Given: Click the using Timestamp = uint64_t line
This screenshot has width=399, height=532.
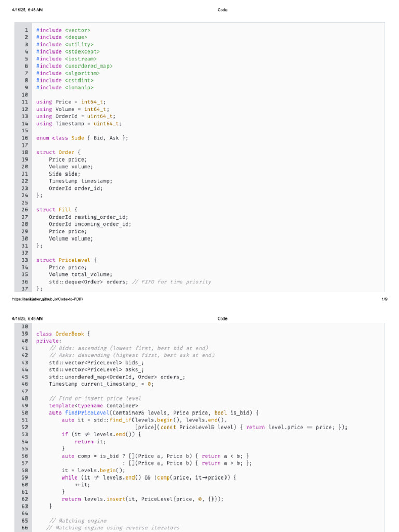Looking at the screenshot, I should coord(79,124).
